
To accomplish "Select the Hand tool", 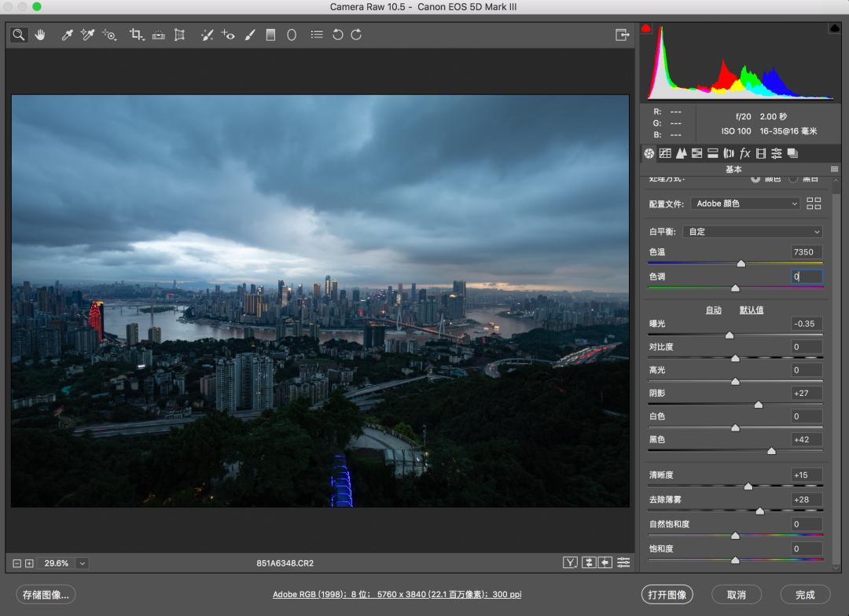I will tap(39, 35).
